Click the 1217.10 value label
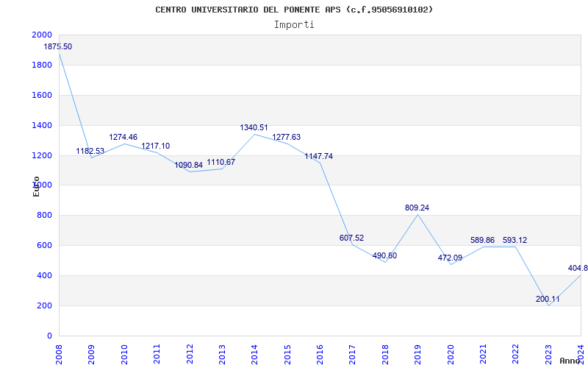The width and height of the screenshot is (588, 368). pyautogui.click(x=155, y=146)
